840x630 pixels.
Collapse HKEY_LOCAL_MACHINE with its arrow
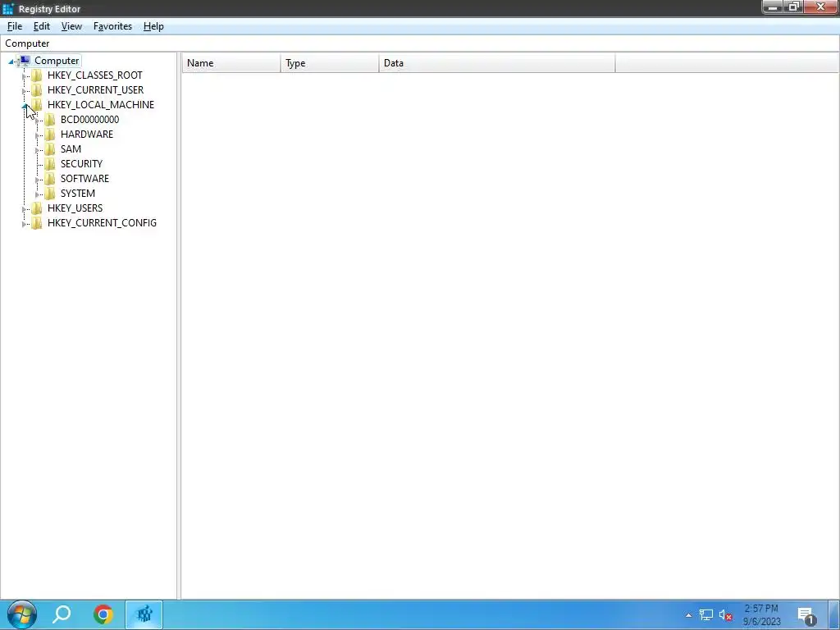tap(25, 106)
